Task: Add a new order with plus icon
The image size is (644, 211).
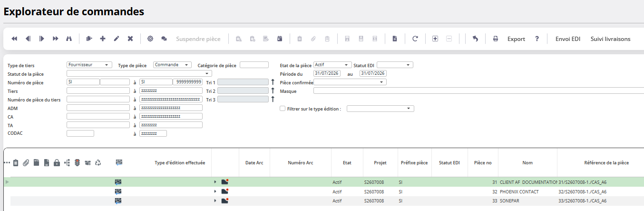Action: tap(103, 39)
